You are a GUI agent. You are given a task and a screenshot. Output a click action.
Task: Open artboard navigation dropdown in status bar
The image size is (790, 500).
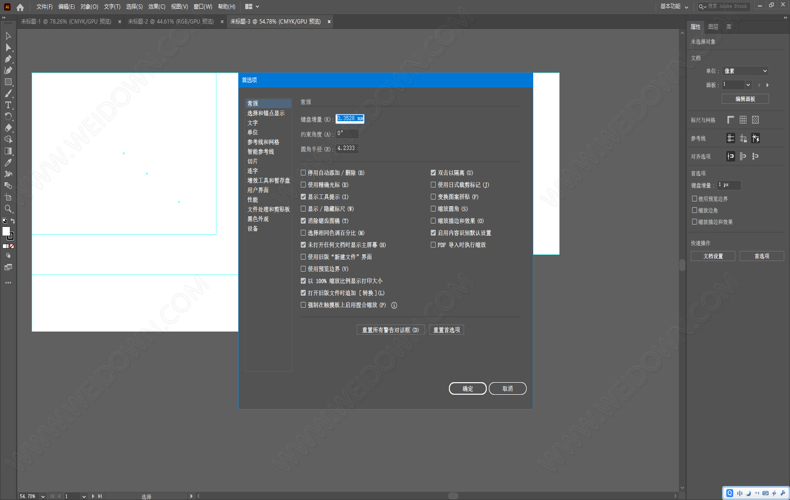(x=84, y=496)
